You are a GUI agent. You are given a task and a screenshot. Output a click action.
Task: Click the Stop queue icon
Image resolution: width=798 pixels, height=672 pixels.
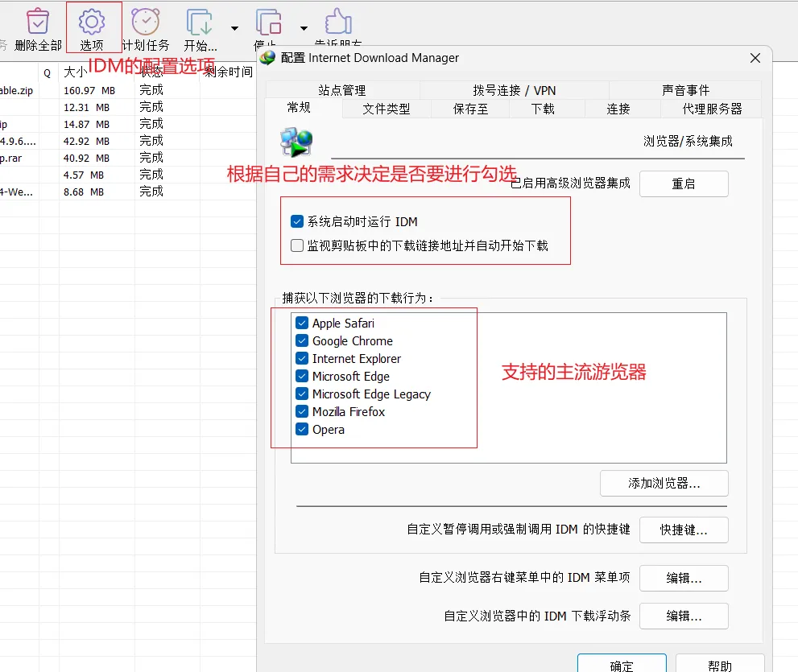(268, 22)
